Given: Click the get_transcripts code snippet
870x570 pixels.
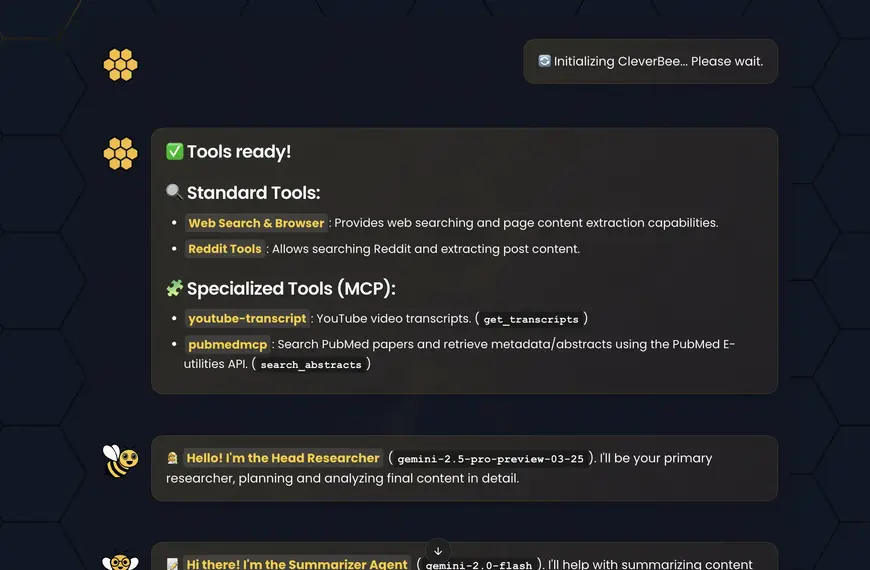Looking at the screenshot, I should coord(531,319).
